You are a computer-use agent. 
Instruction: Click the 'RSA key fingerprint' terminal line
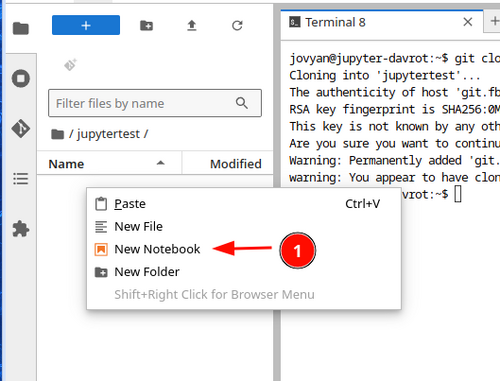pyautogui.click(x=395, y=109)
